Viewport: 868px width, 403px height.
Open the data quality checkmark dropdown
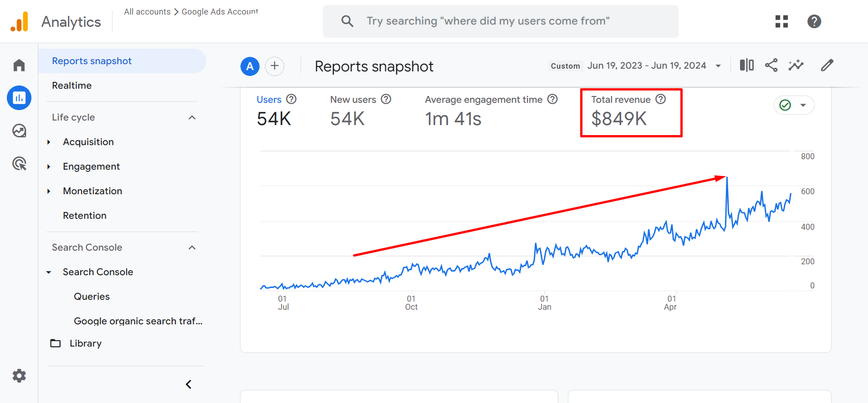pyautogui.click(x=794, y=105)
